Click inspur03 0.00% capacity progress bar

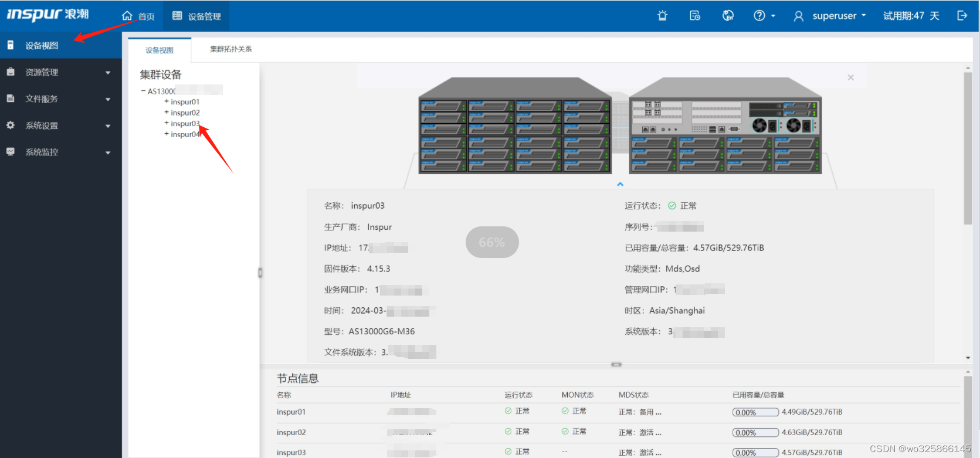[755, 453]
